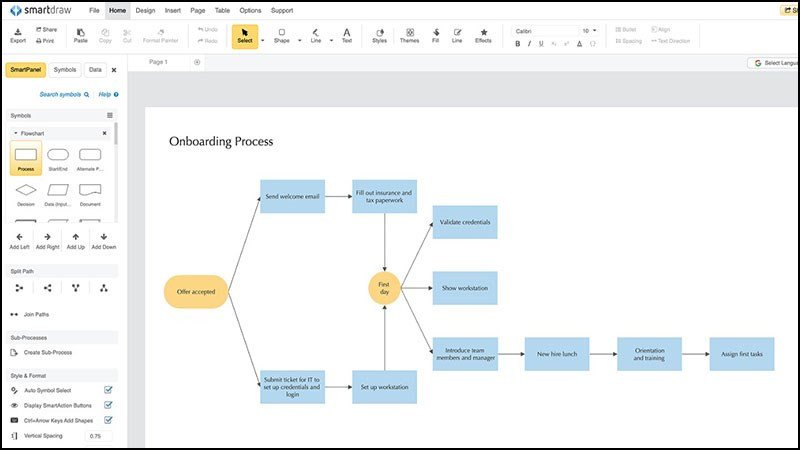The width and height of the screenshot is (800, 450).
Task: Open the Page menu
Action: coord(198,10)
